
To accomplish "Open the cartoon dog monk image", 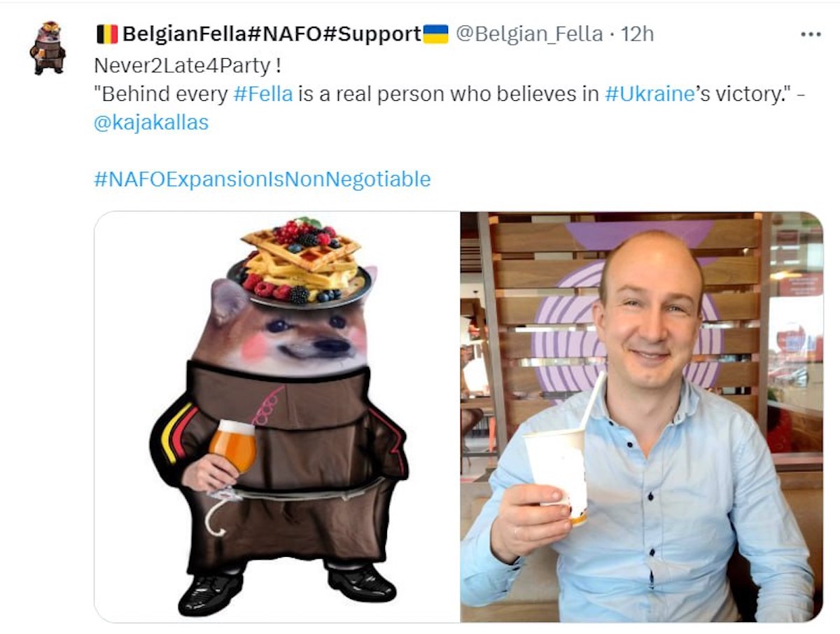I will [x=277, y=417].
